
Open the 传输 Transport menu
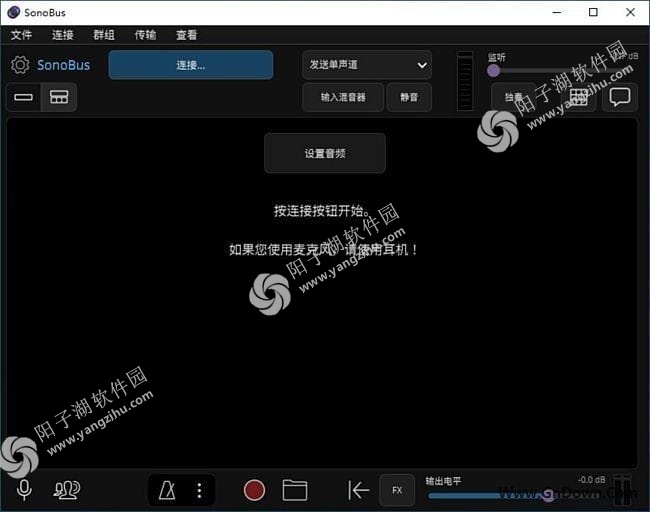pos(145,35)
